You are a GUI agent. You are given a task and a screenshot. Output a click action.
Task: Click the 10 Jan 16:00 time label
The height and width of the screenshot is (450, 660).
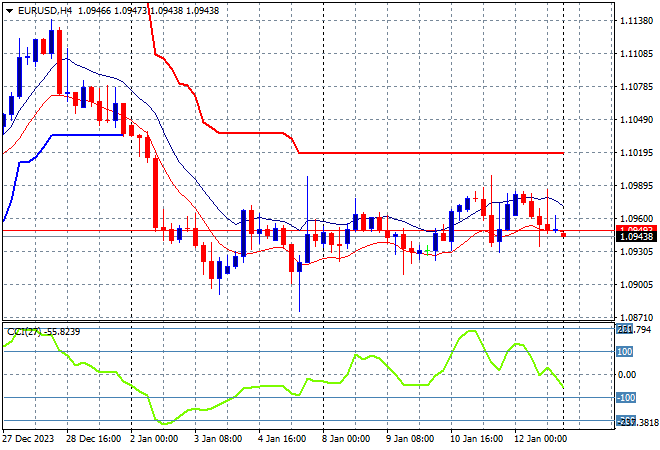(x=477, y=439)
